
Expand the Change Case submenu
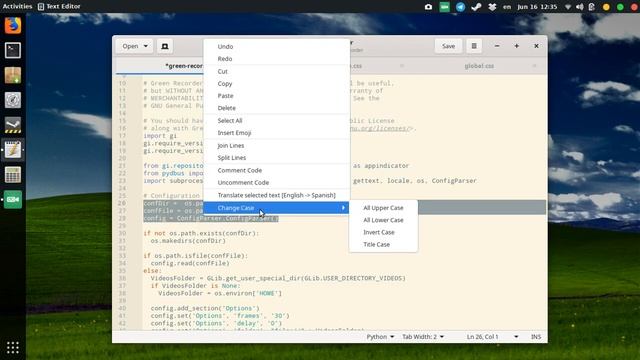coord(276,208)
